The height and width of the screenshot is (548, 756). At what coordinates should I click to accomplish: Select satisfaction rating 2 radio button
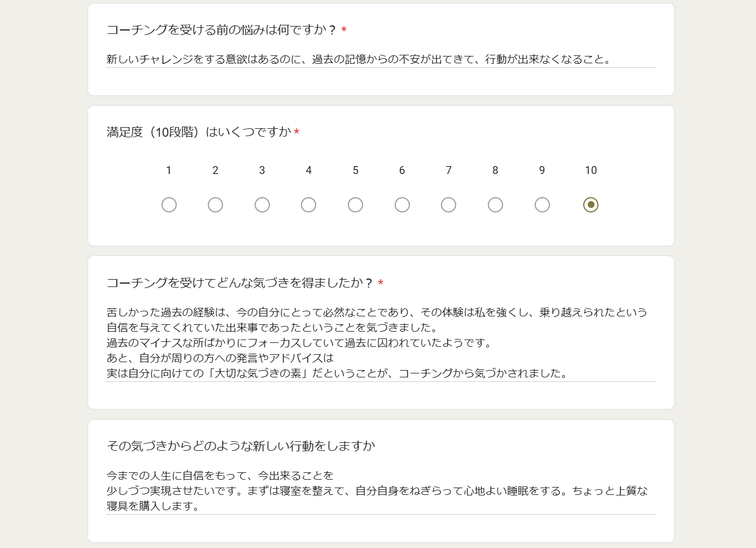[x=215, y=205]
